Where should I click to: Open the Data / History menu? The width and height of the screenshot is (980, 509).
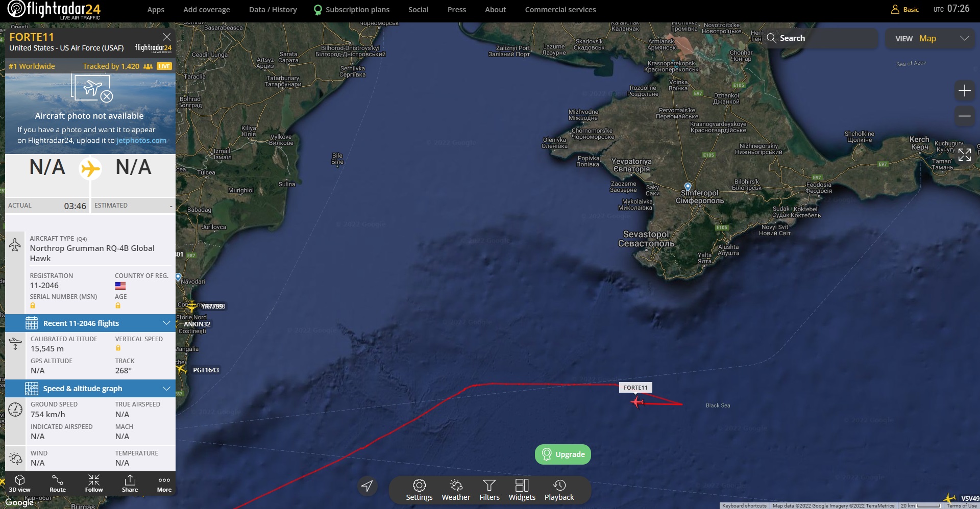pos(273,10)
